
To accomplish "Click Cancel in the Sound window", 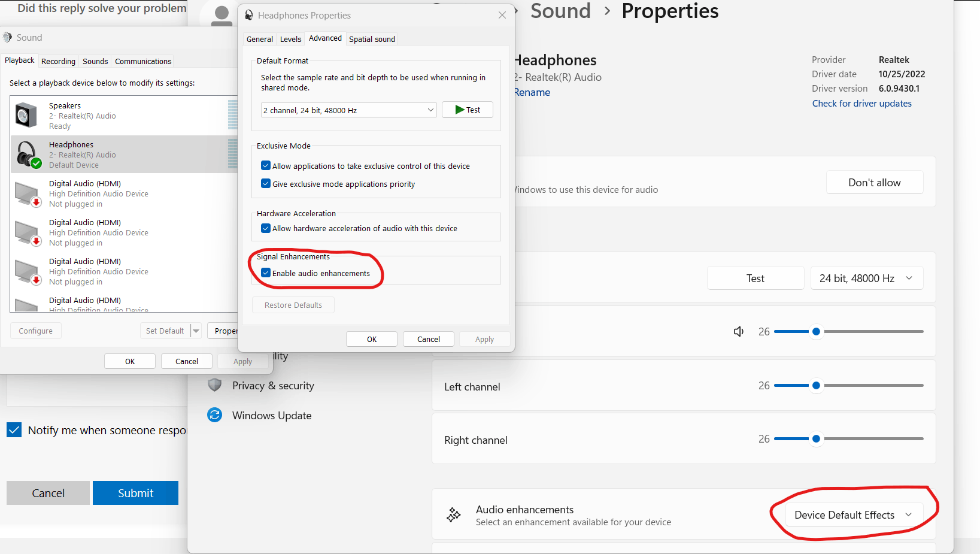I will pyautogui.click(x=187, y=361).
